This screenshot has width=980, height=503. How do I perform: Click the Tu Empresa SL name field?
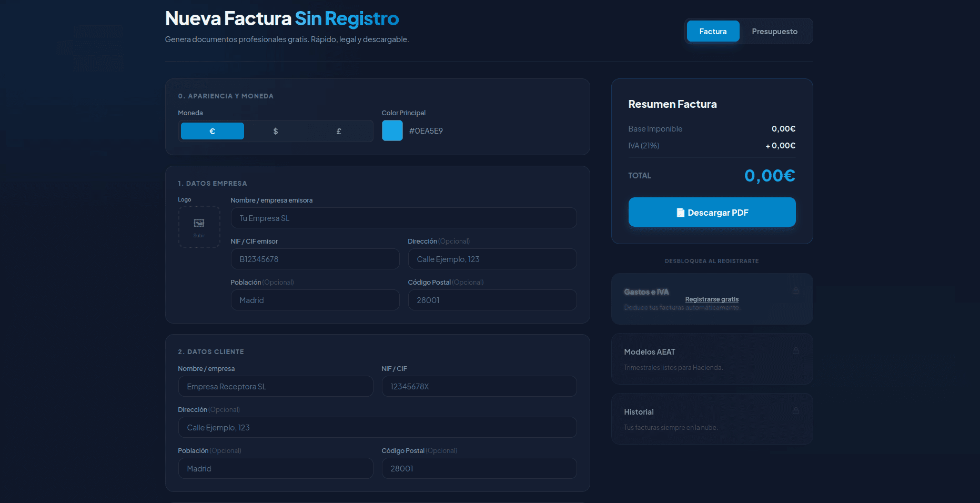[403, 217]
